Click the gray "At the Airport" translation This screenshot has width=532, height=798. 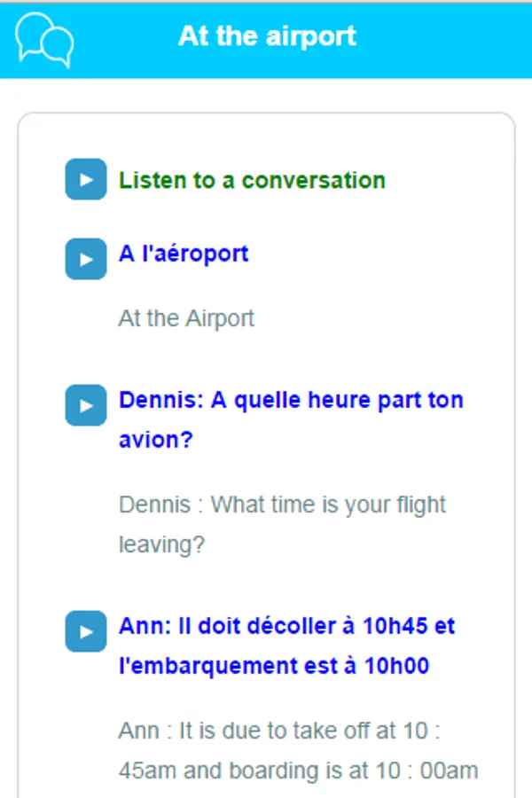(186, 318)
